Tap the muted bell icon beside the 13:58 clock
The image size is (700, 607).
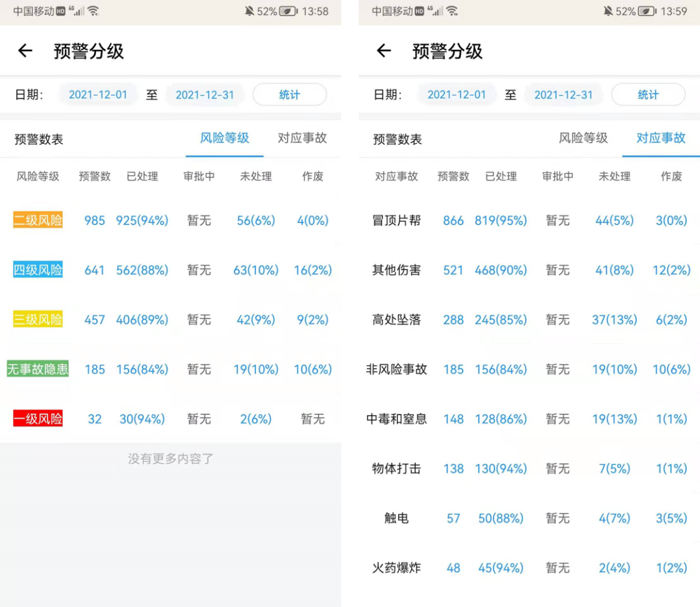tap(250, 11)
